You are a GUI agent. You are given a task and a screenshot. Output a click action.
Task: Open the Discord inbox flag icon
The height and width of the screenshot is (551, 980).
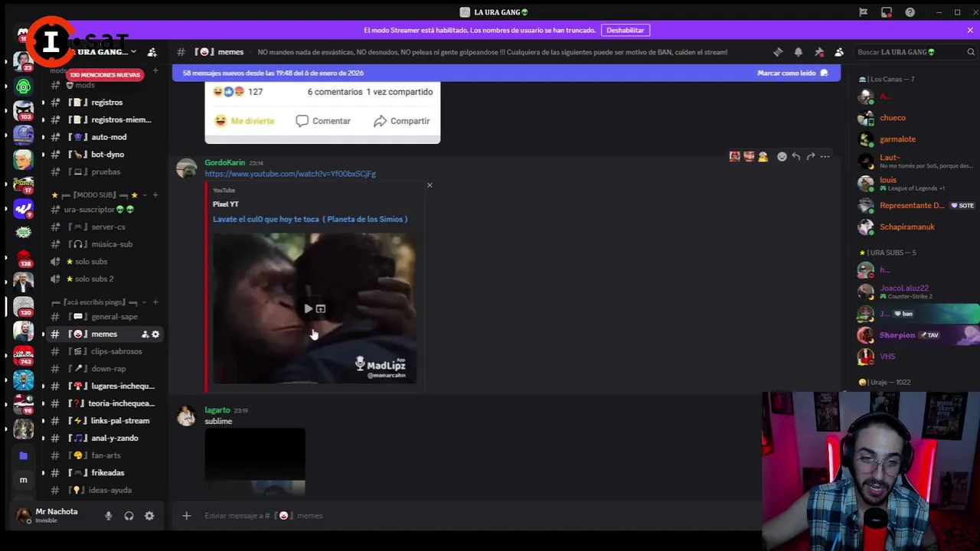click(863, 12)
